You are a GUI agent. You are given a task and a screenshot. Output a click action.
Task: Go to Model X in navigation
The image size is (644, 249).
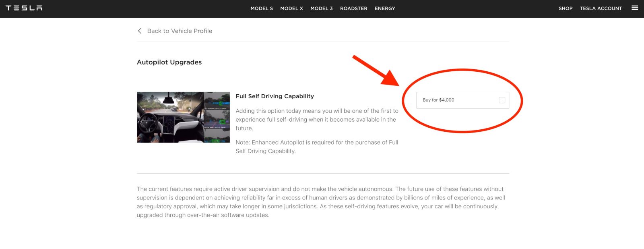[291, 8]
